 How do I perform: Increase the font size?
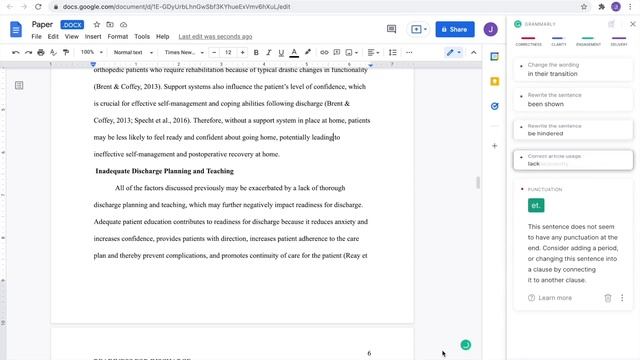pyautogui.click(x=242, y=52)
